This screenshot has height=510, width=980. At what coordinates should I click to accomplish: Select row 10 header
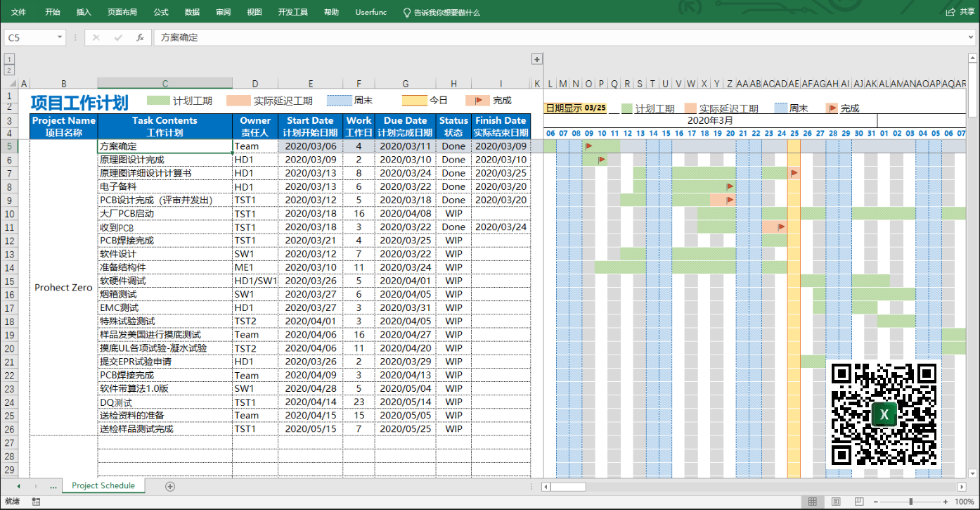9,213
